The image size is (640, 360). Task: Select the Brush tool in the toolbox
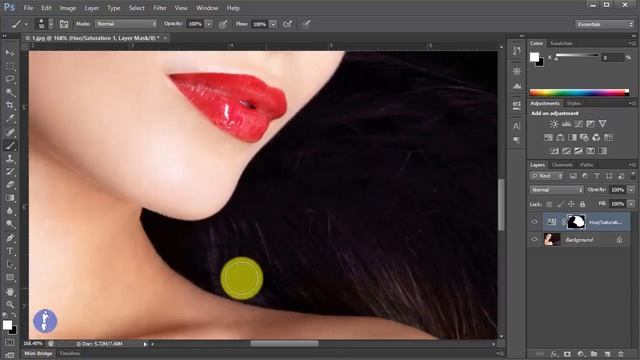[x=10, y=145]
